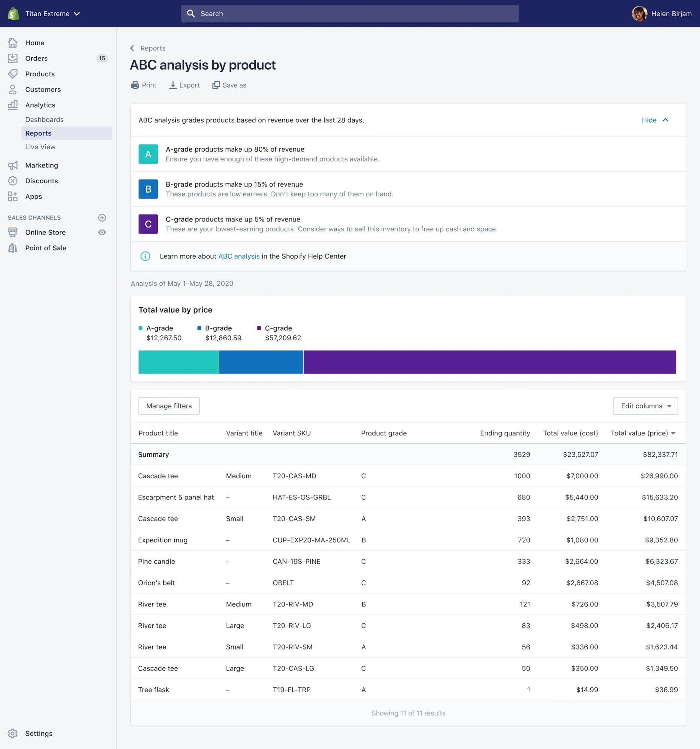Click the add Sales Channels plus icon
Image resolution: width=700 pixels, height=749 pixels.
point(102,217)
